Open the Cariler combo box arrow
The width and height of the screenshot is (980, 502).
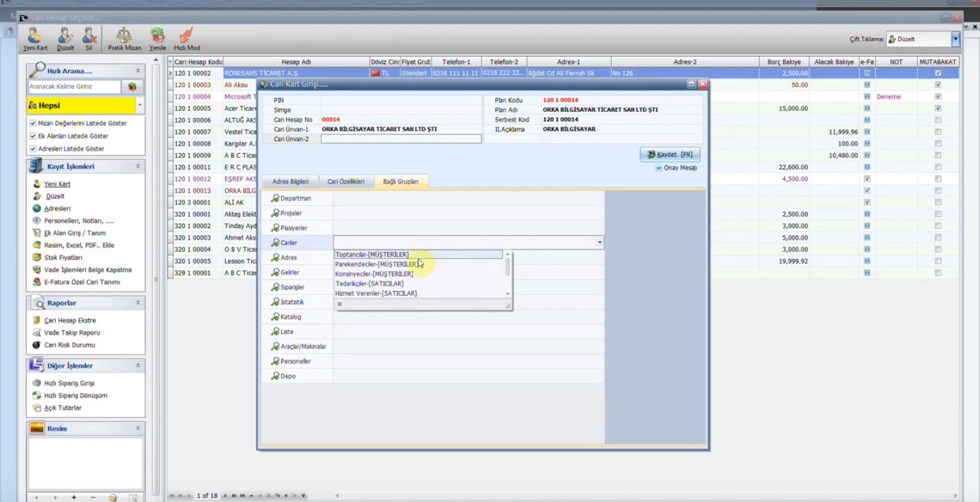click(x=600, y=242)
